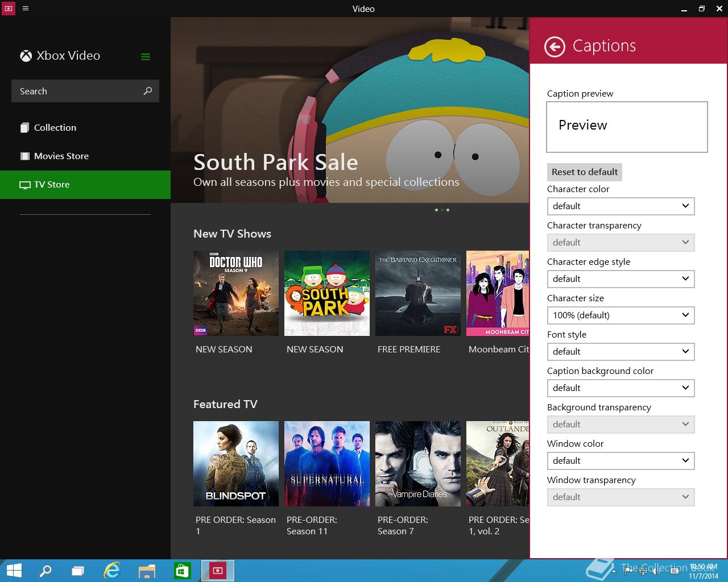Click the Caption preview box

click(x=627, y=127)
